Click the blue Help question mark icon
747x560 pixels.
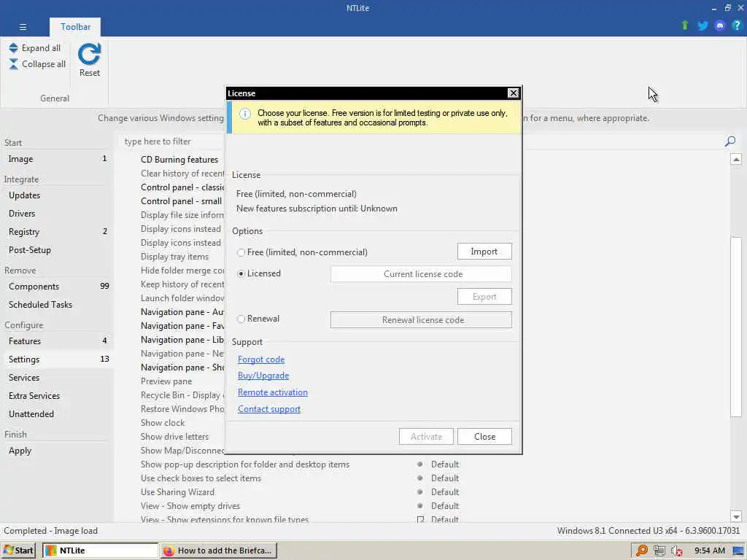[737, 26]
